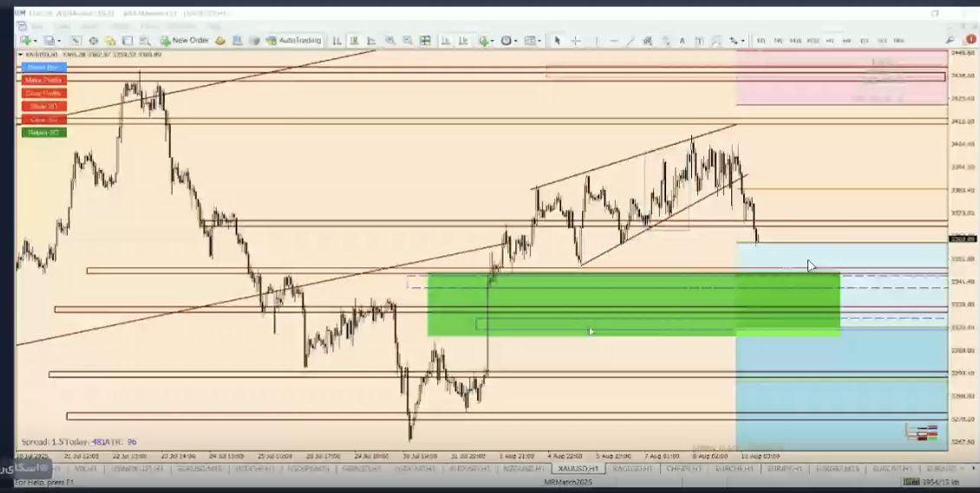Click the zoom in magnifier icon
The height and width of the screenshot is (493, 980).
tap(390, 41)
